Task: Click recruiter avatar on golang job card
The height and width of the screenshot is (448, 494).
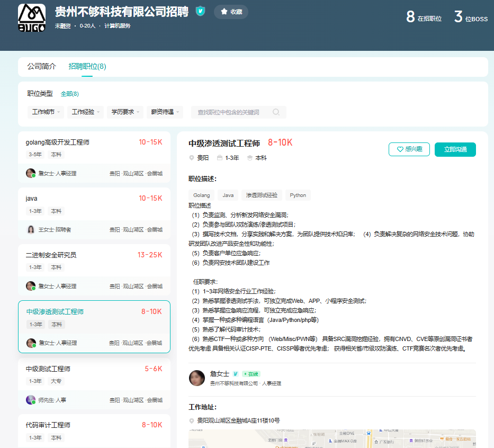Action: click(x=31, y=173)
